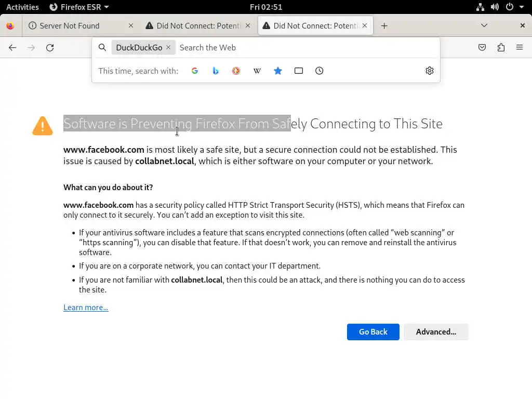
Task: Open the power tray icon
Action: pos(510,7)
